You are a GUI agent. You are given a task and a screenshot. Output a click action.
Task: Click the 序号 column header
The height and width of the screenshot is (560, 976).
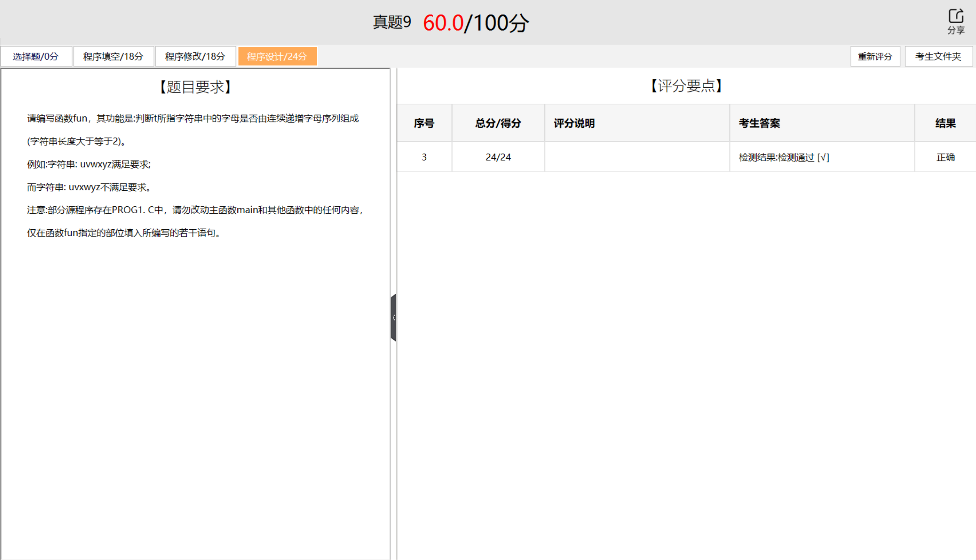(424, 123)
